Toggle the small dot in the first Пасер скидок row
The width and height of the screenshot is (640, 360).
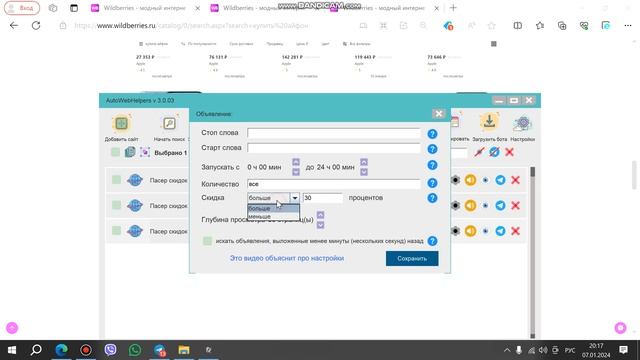[x=485, y=180]
